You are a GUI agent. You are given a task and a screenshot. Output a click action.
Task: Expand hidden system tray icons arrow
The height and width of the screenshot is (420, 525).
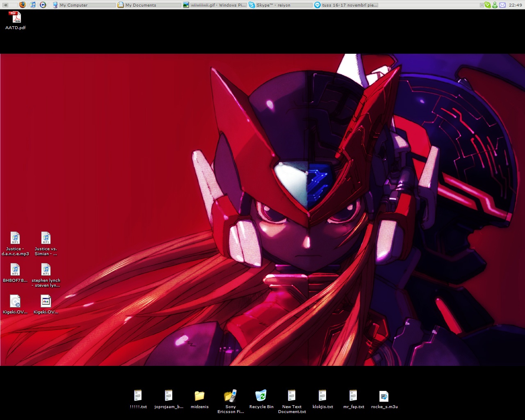point(482,5)
